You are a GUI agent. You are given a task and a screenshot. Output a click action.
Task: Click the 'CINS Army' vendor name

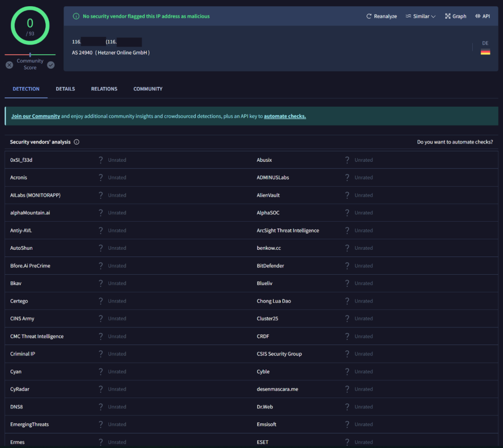22,318
